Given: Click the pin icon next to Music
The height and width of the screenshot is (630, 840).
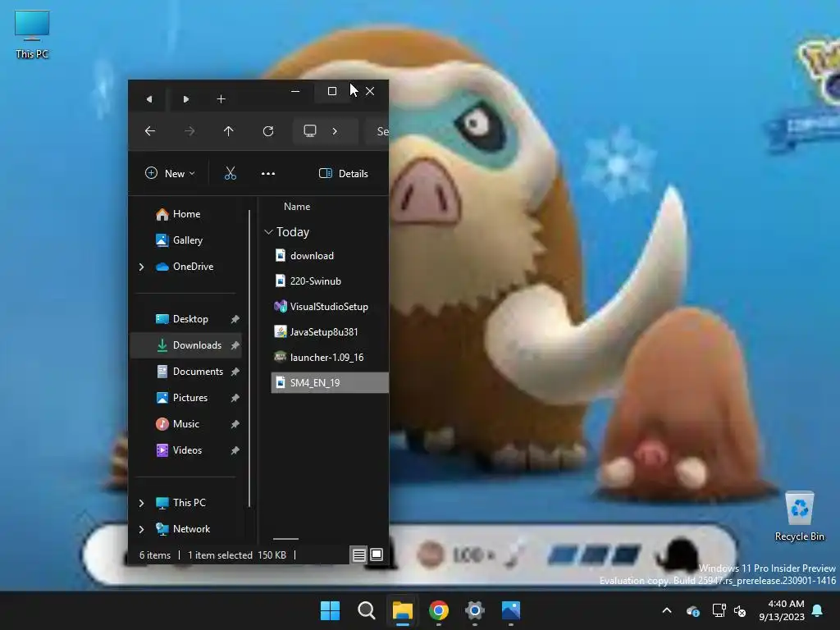Looking at the screenshot, I should tap(235, 424).
